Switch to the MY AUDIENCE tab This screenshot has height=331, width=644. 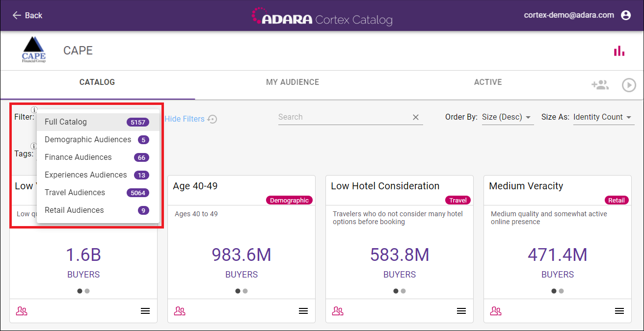293,82
